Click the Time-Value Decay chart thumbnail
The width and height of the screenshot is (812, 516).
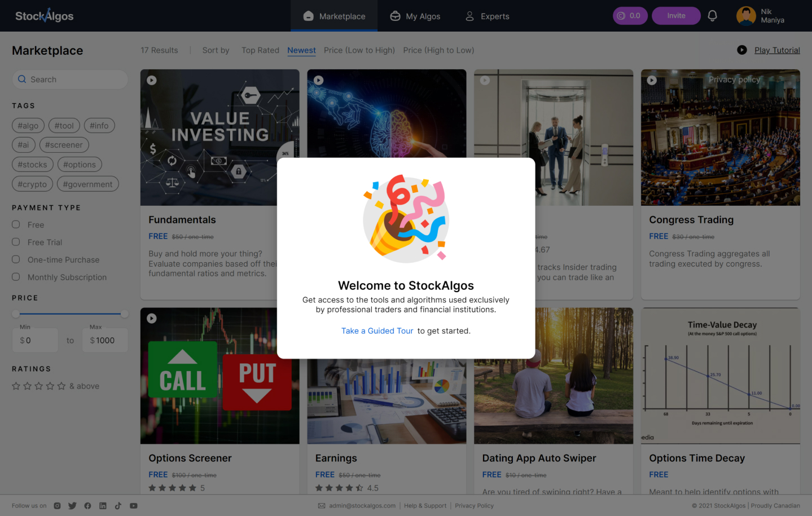(721, 376)
